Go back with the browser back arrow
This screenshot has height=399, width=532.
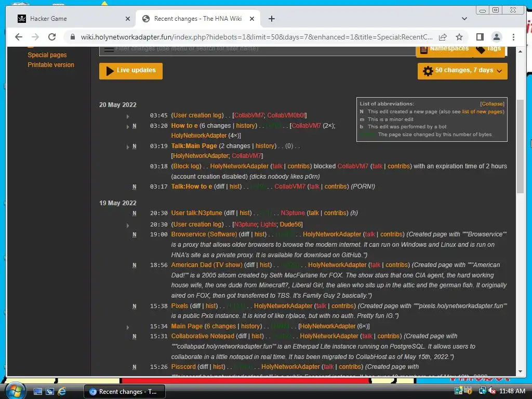19,37
